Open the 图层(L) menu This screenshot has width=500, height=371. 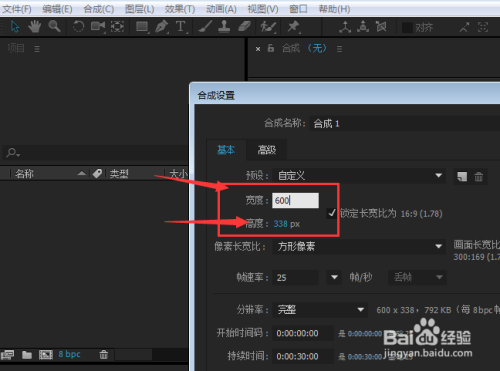139,9
